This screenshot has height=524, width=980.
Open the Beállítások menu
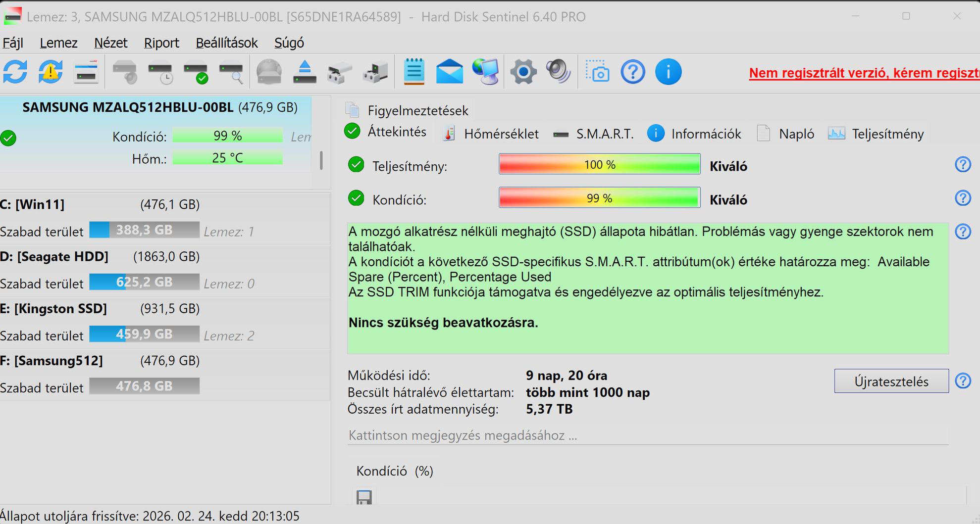click(227, 43)
